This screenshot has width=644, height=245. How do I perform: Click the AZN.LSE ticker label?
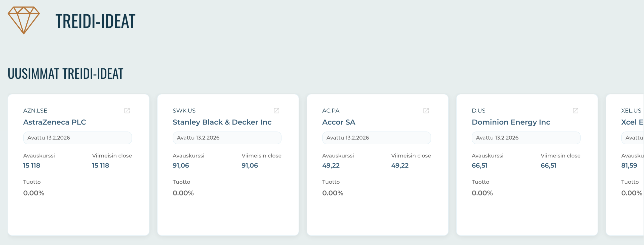[x=35, y=111]
